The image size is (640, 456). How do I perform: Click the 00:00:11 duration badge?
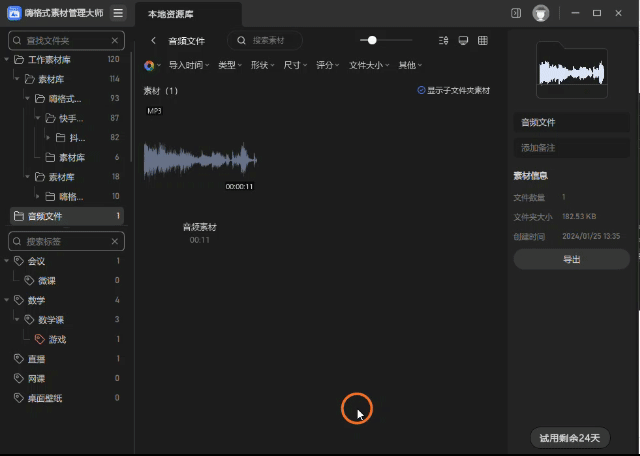[x=239, y=187]
